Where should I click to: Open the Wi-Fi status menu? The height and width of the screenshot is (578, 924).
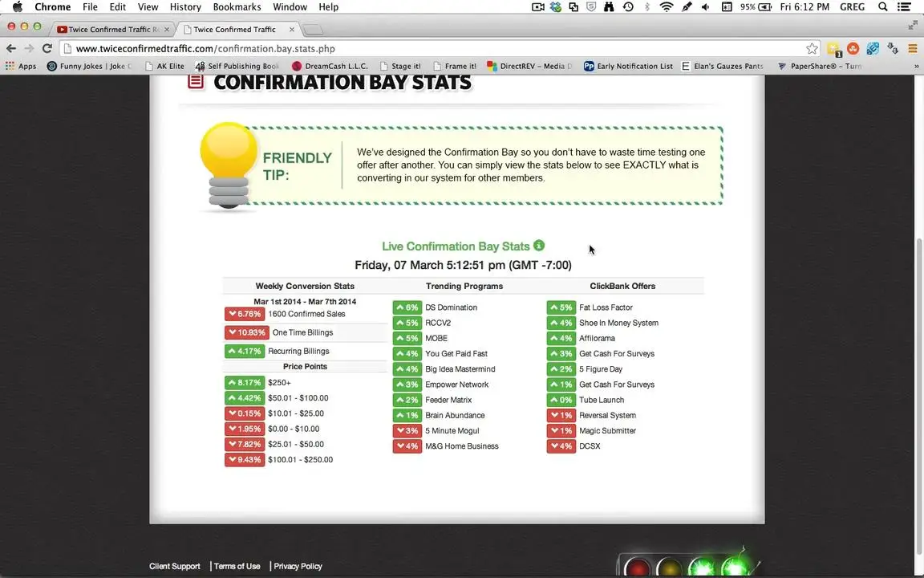click(x=667, y=7)
